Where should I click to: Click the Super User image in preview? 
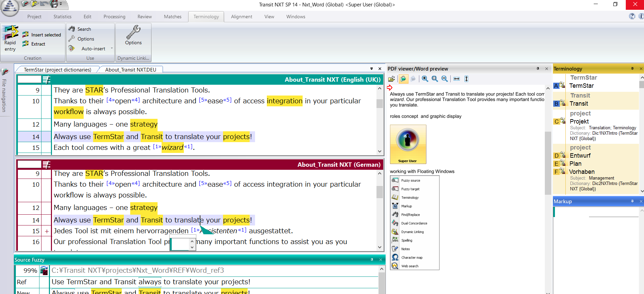408,144
